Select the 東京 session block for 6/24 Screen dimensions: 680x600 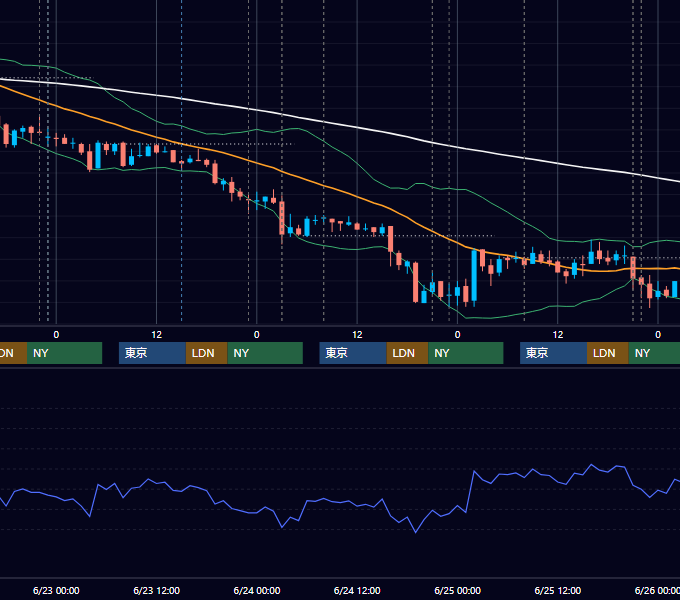(353, 353)
